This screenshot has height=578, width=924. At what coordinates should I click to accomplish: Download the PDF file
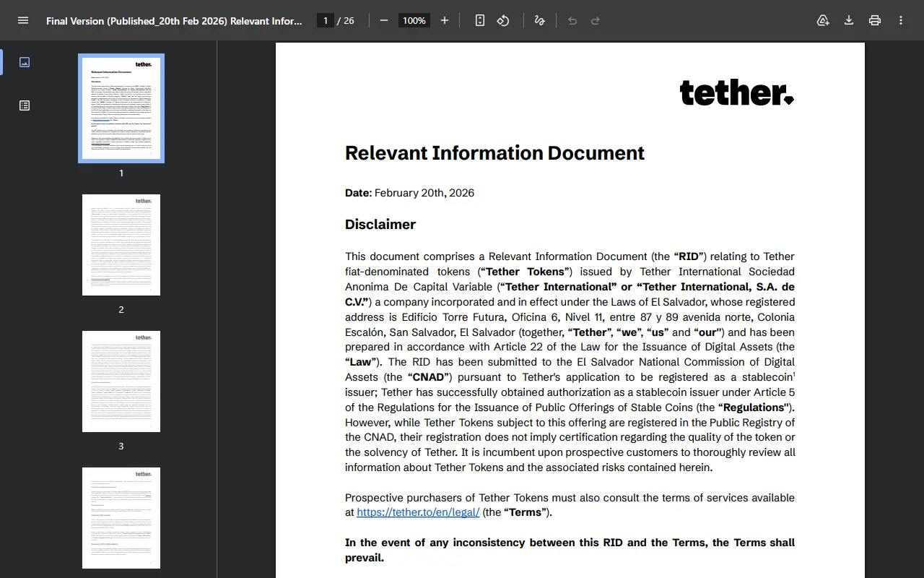coord(849,20)
